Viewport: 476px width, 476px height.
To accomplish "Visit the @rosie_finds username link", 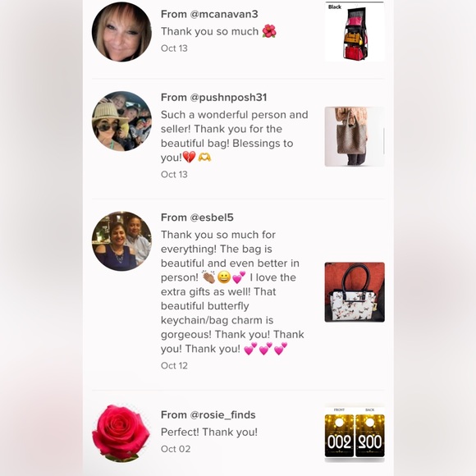I will tap(222, 414).
